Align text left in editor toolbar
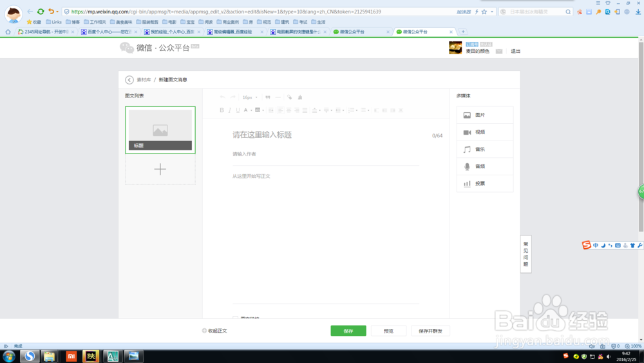This screenshot has width=644, height=363. (281, 110)
